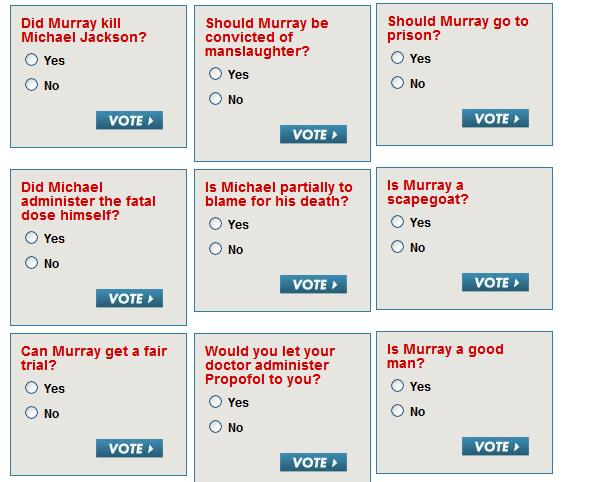
Task: Vote on the fatal dose himself poll
Action: point(129,298)
